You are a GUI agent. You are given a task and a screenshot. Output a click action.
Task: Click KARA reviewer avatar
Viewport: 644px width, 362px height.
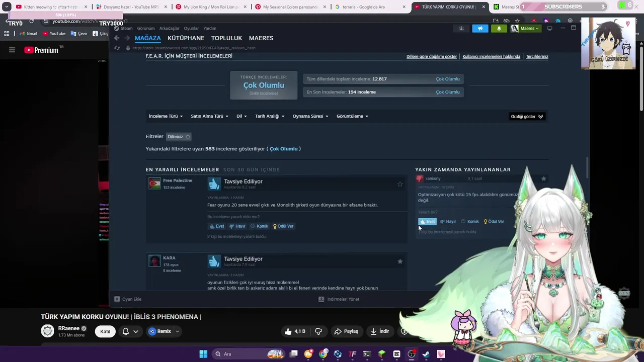[x=154, y=261]
